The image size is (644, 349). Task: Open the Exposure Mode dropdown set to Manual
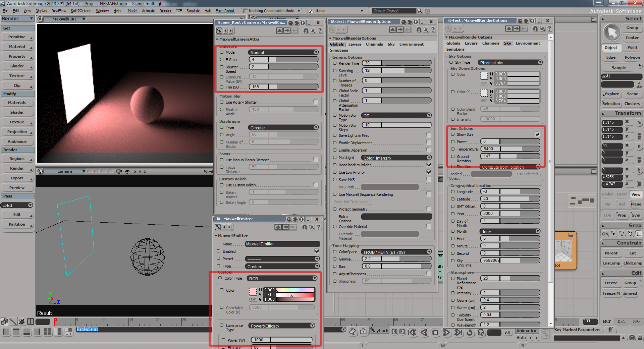click(x=283, y=53)
